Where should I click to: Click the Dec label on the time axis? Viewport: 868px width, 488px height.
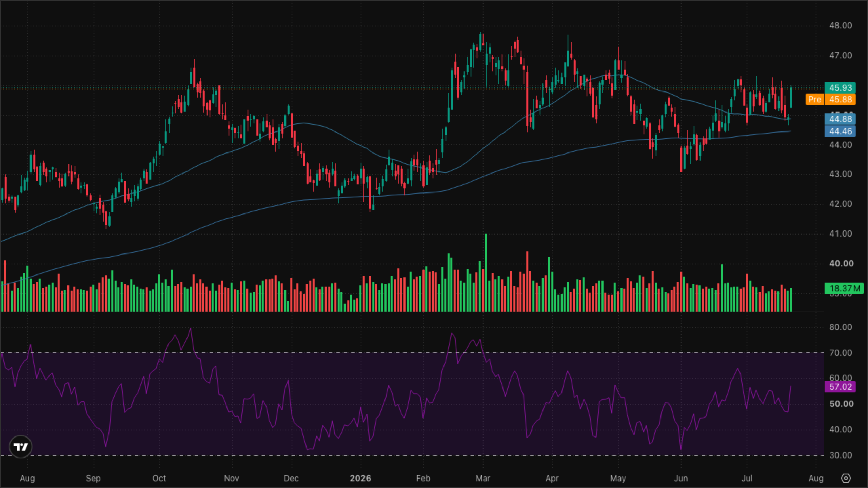[x=291, y=478]
